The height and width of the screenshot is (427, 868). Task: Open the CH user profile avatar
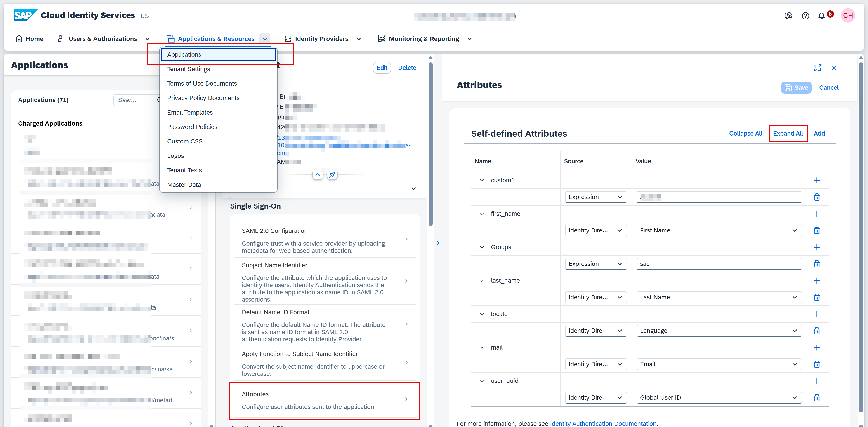pyautogui.click(x=848, y=16)
